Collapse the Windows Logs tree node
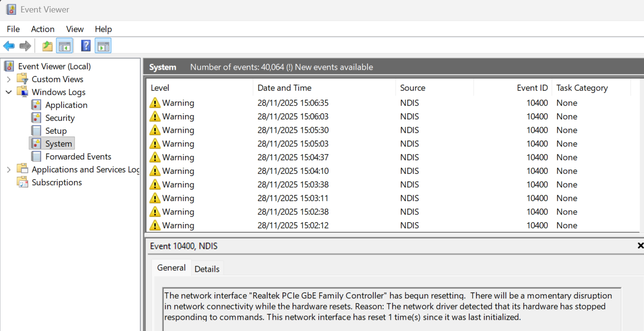 click(x=9, y=92)
